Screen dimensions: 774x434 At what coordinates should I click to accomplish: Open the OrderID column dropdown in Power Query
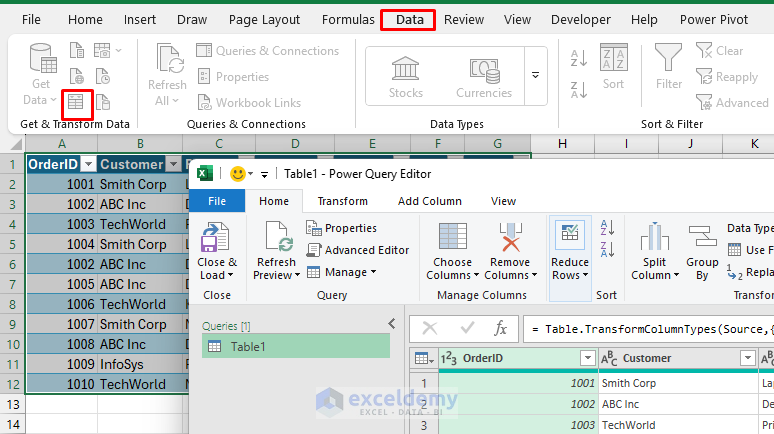pos(587,358)
